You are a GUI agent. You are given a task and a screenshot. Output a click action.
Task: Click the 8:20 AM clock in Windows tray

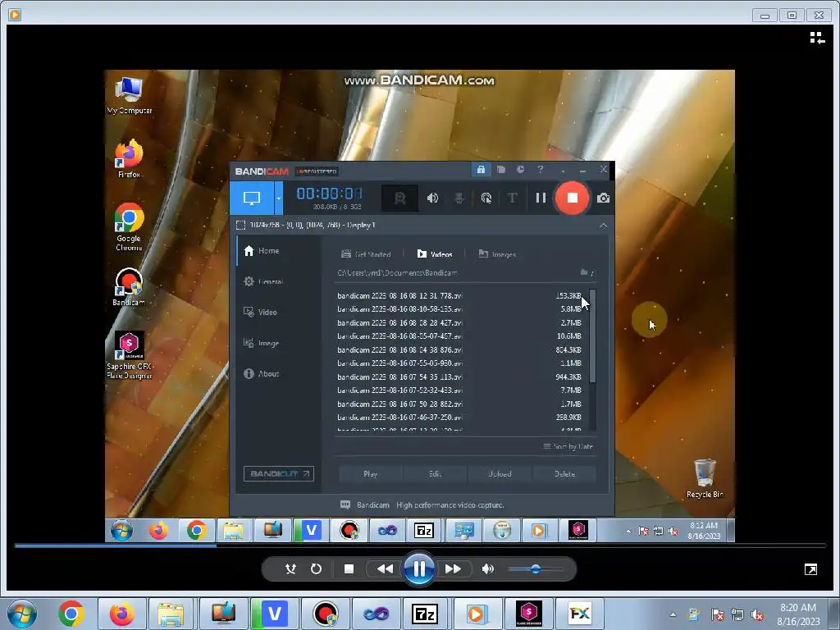(x=797, y=614)
